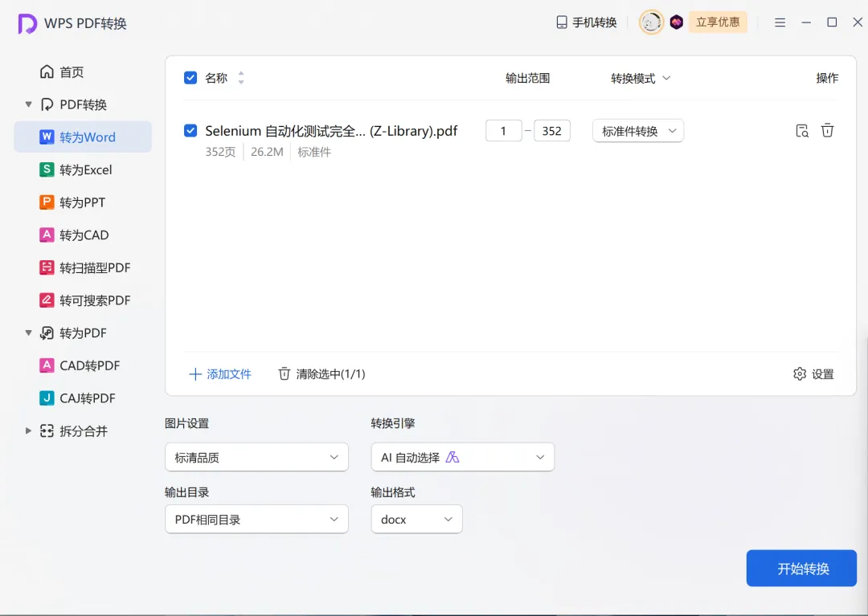868x616 pixels.
Task: Click the green Excel S icon
Action: (47, 169)
